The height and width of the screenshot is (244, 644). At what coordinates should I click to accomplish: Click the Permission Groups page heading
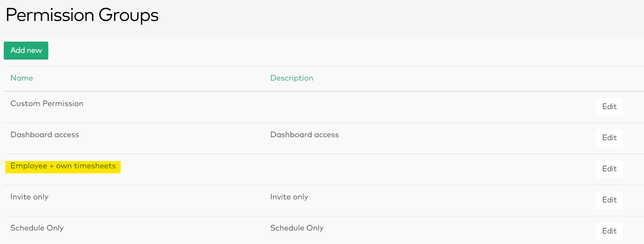pyautogui.click(x=82, y=15)
